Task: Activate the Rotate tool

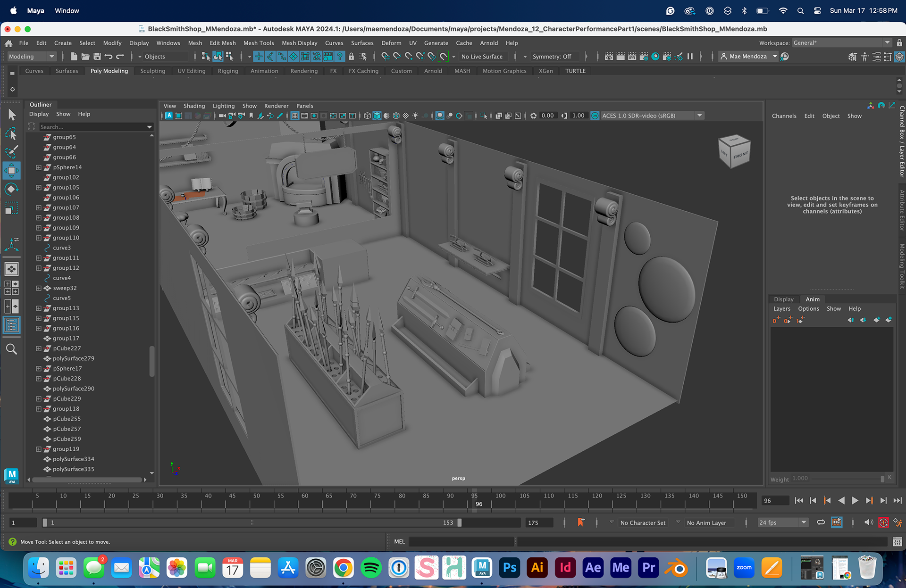Action: click(12, 189)
